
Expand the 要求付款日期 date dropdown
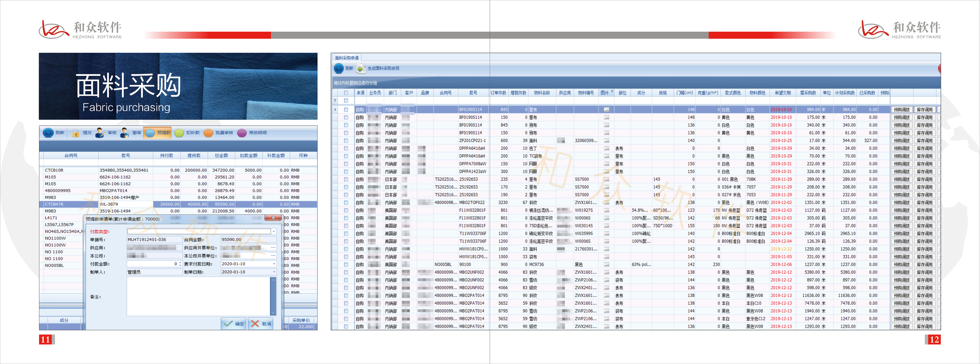pos(274,264)
